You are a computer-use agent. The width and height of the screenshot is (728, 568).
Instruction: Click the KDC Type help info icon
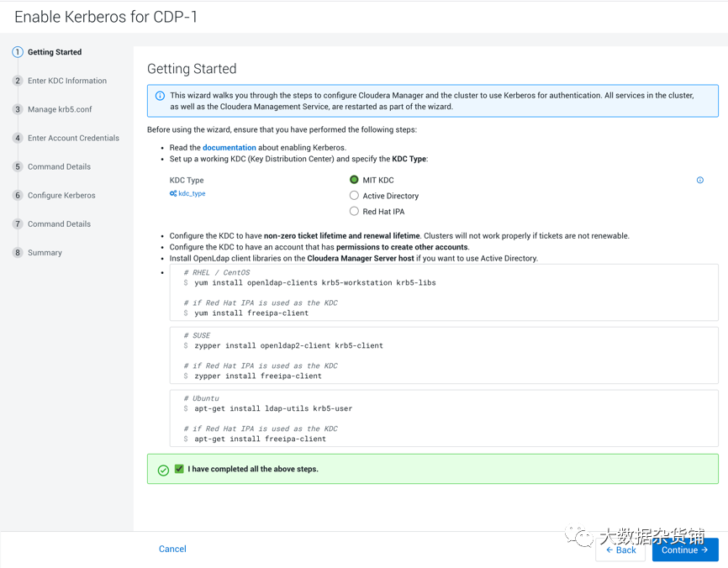[x=699, y=180]
